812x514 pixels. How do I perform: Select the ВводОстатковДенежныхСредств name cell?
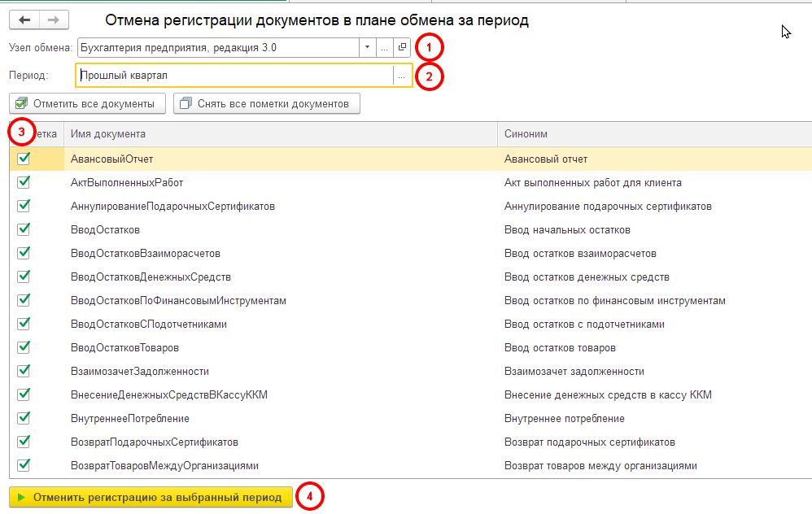280,277
